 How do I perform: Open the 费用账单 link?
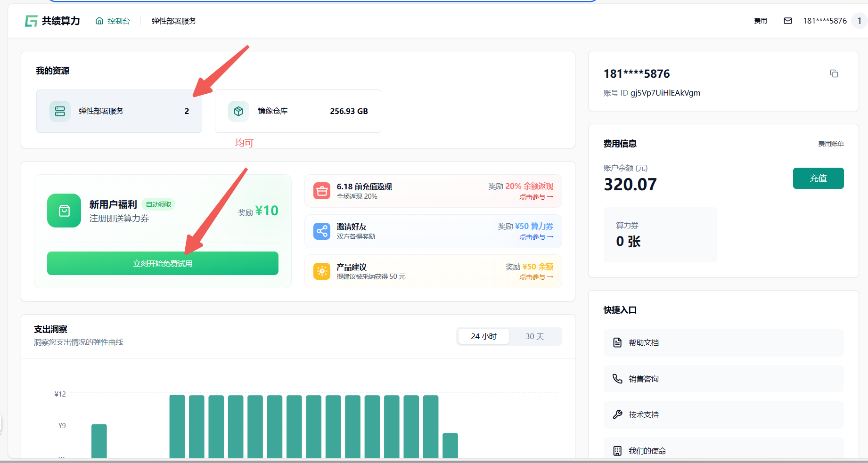[x=830, y=144]
